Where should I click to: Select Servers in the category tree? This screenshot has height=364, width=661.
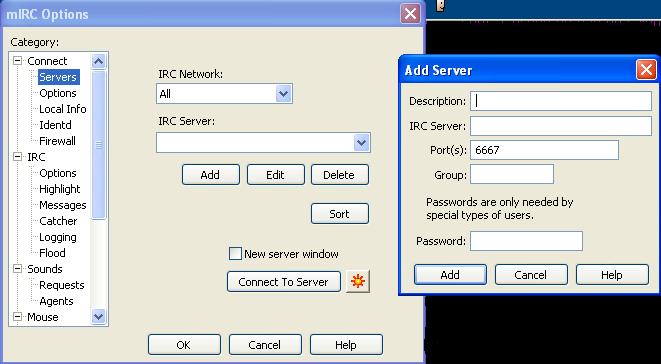pos(58,77)
